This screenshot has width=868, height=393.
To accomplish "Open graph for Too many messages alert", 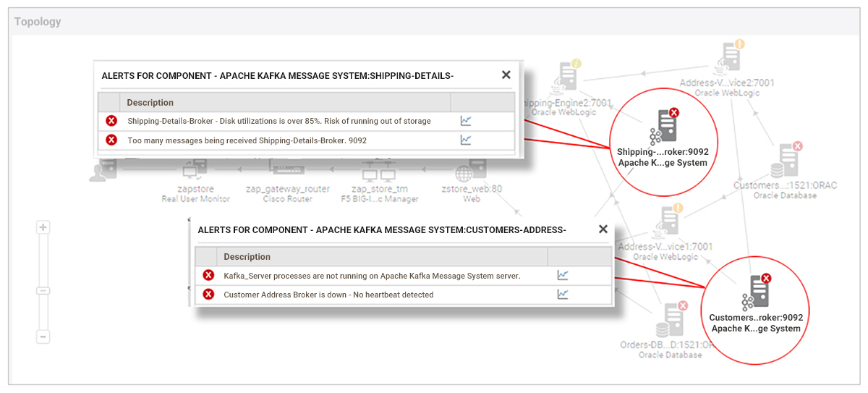I will [x=466, y=140].
